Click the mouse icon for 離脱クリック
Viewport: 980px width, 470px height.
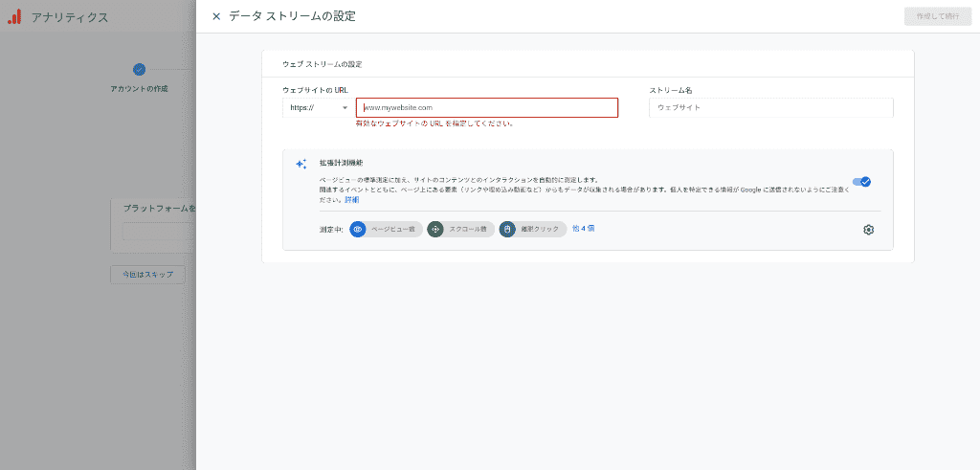tap(507, 230)
